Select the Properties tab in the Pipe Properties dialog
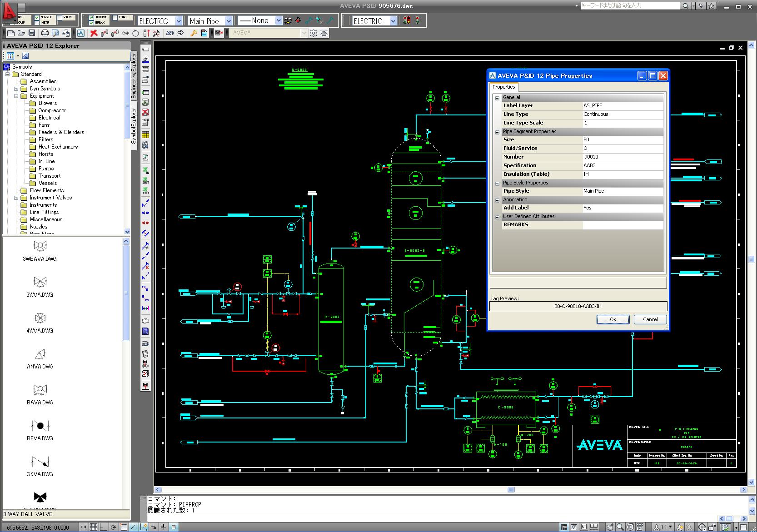This screenshot has width=757, height=532. click(x=503, y=87)
